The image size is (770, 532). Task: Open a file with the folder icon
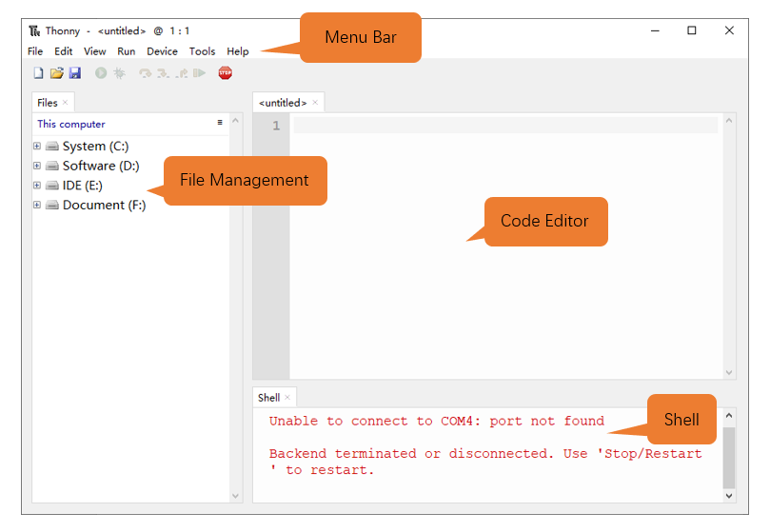point(57,73)
